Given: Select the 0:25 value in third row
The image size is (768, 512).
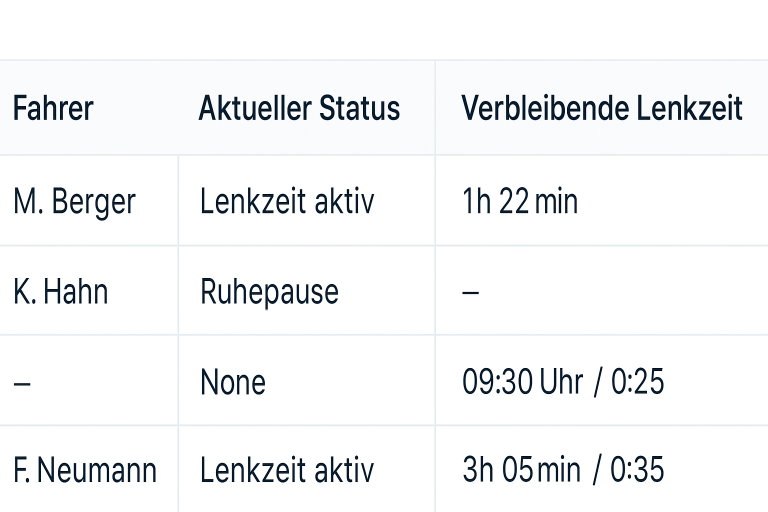Looking at the screenshot, I should [638, 382].
